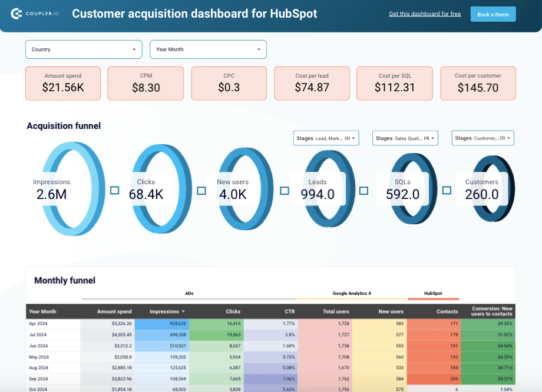Click the 19,563 clicks cell

click(216, 335)
